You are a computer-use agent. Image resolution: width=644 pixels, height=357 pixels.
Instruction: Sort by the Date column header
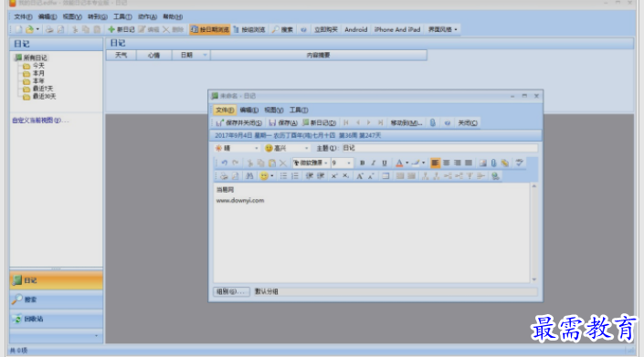pos(191,55)
